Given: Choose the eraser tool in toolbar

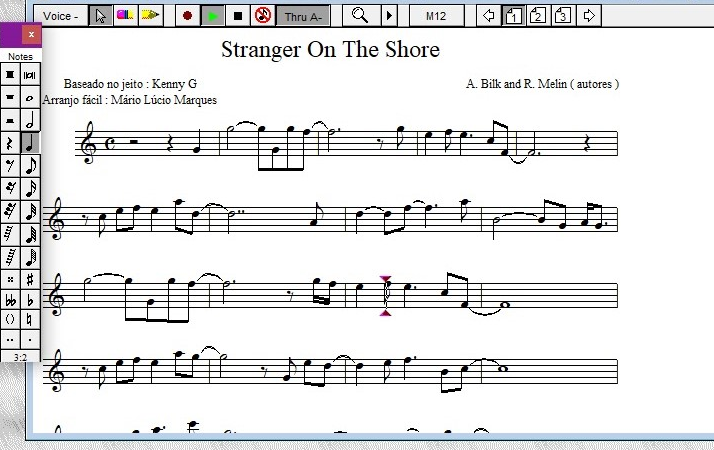Looking at the screenshot, I should [x=125, y=15].
